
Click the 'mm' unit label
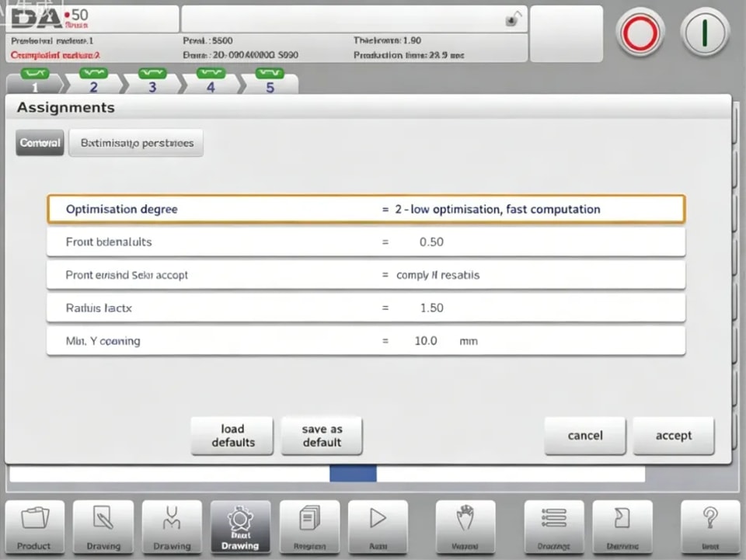pos(469,341)
